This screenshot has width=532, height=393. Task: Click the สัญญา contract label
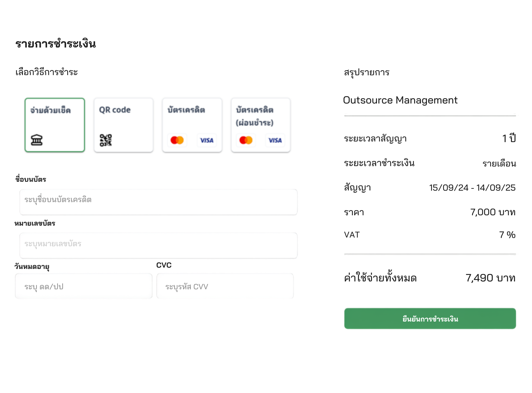pos(357,188)
